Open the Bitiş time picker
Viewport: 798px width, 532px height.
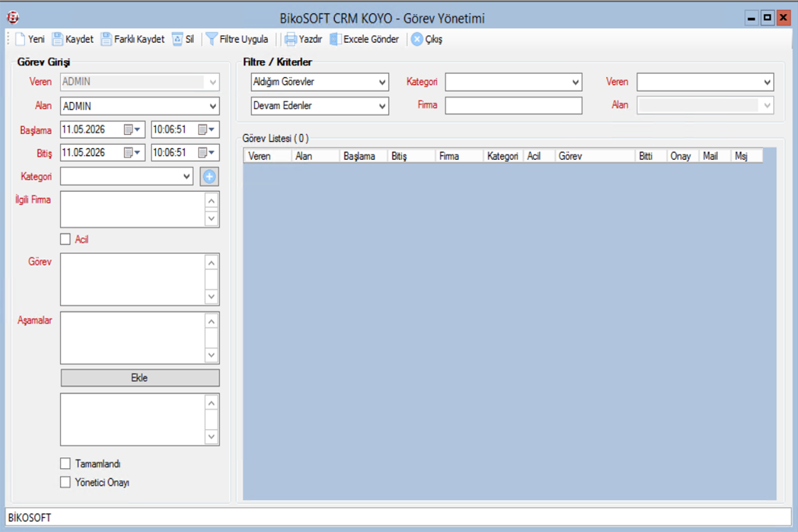206,153
